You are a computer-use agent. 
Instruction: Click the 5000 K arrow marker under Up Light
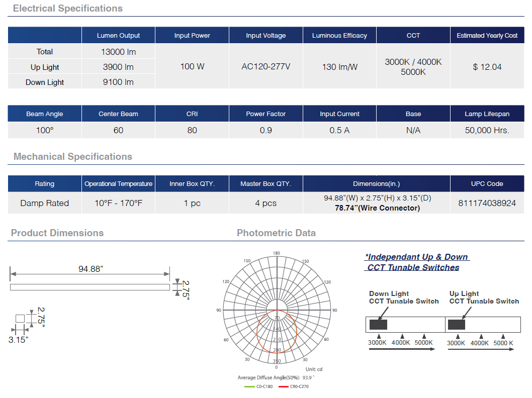pyautogui.click(x=503, y=336)
